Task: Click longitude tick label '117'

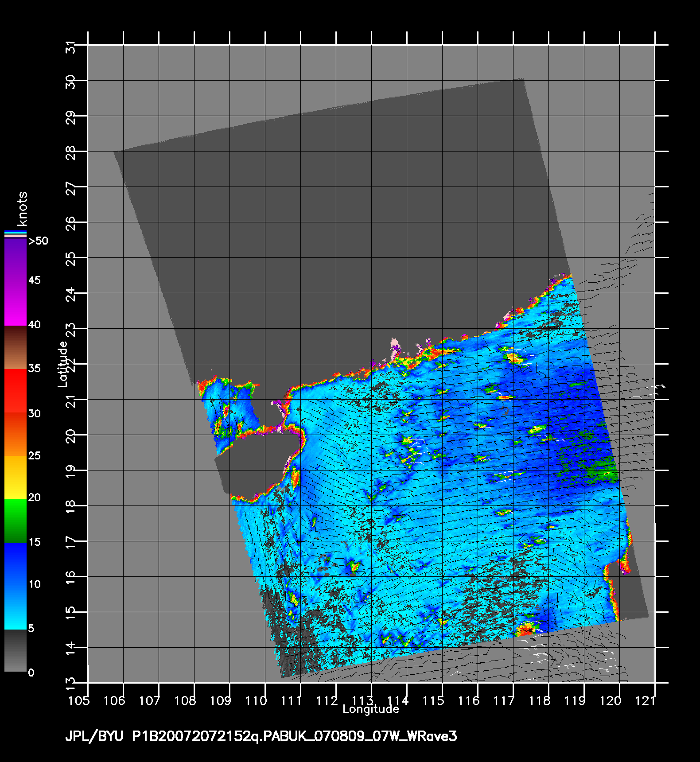Action: [504, 701]
